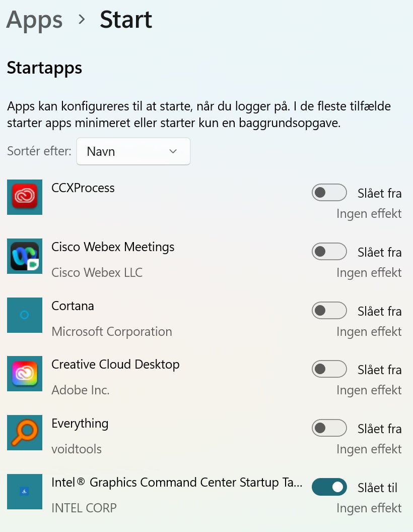Enable CCXProcess startup toggle
This screenshot has width=413, height=532.
tap(329, 193)
